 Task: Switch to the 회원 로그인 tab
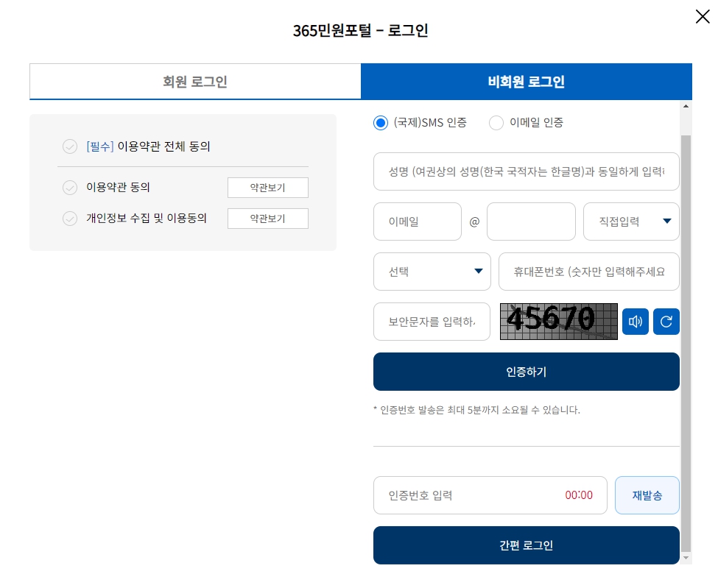[195, 82]
